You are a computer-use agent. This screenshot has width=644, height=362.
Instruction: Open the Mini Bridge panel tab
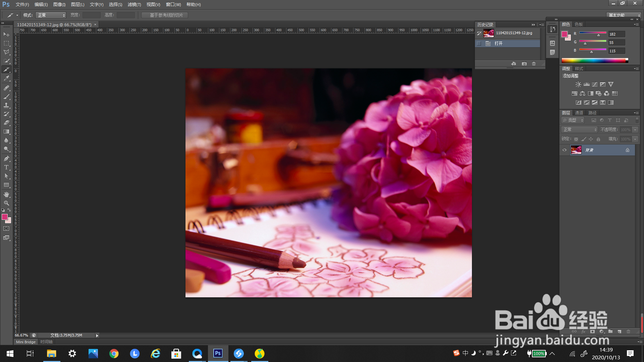tap(26, 342)
